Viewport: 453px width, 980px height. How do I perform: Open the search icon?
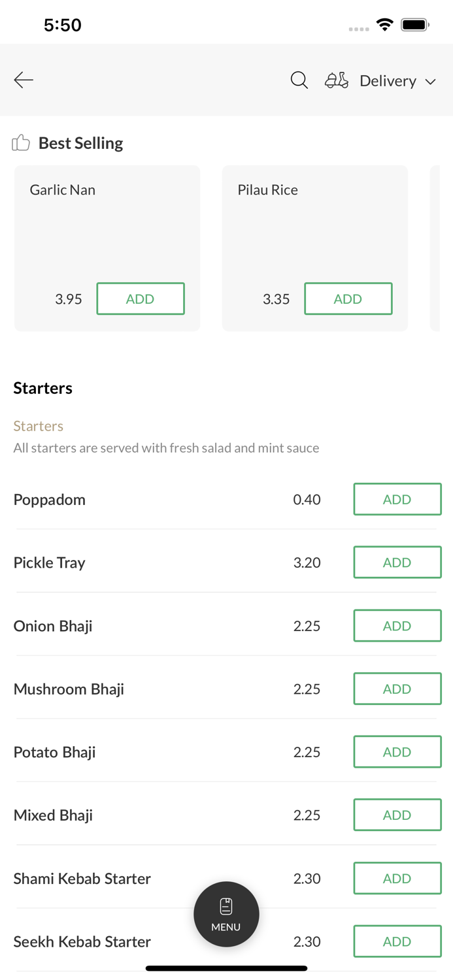click(299, 80)
